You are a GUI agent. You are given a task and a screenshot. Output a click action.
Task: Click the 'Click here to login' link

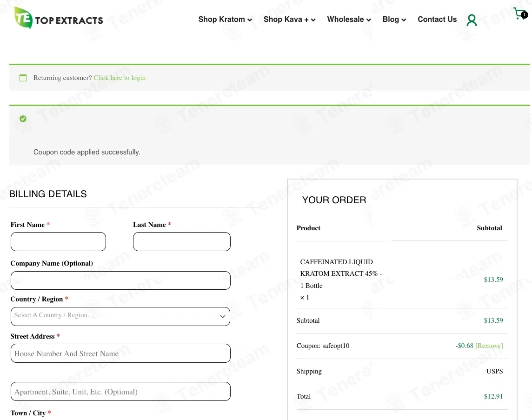(120, 78)
